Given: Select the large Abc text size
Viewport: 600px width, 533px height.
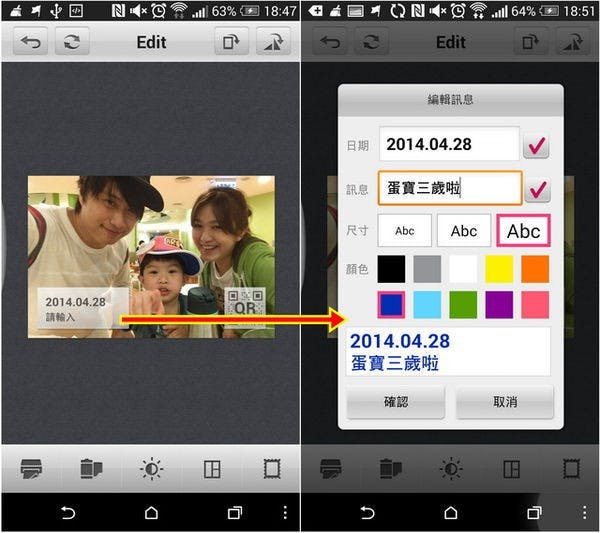Looking at the screenshot, I should pos(523,231).
